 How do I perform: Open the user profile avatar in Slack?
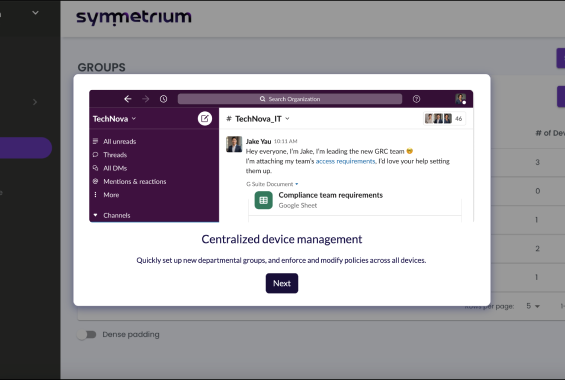point(461,99)
